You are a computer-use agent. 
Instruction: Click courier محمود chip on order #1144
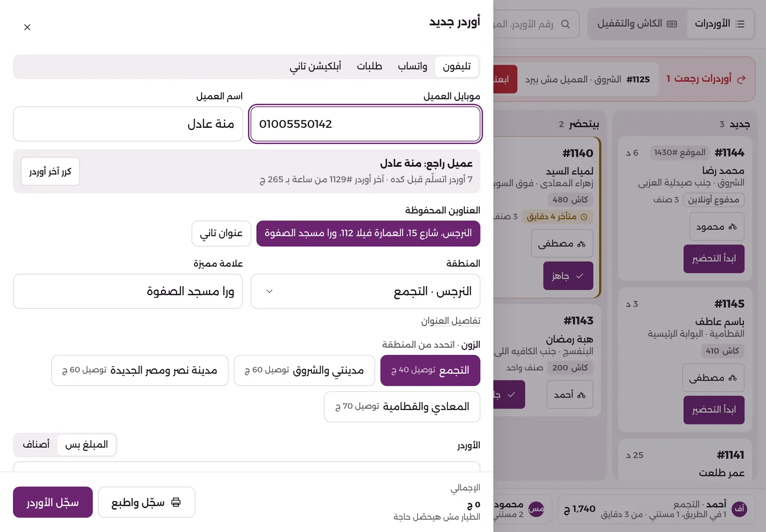(717, 227)
